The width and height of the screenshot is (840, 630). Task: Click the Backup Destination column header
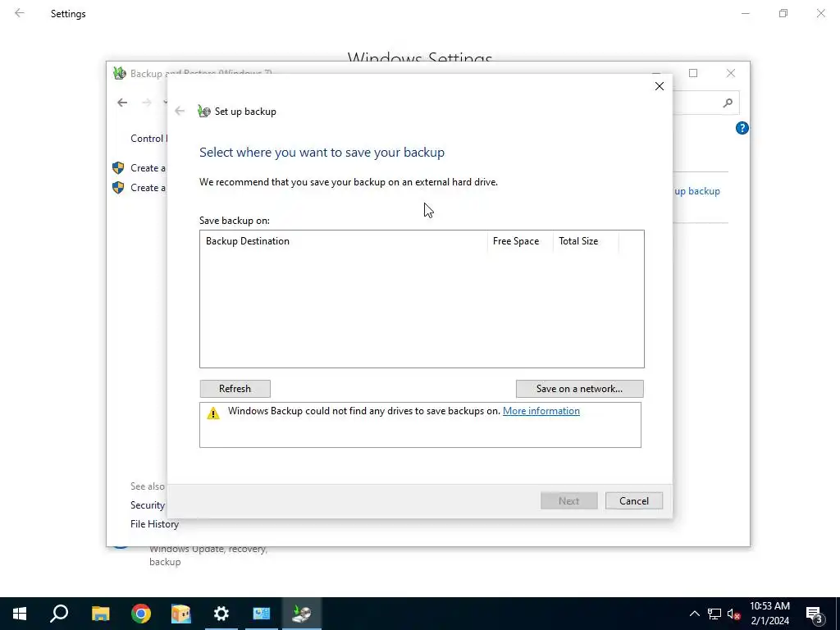click(x=344, y=241)
